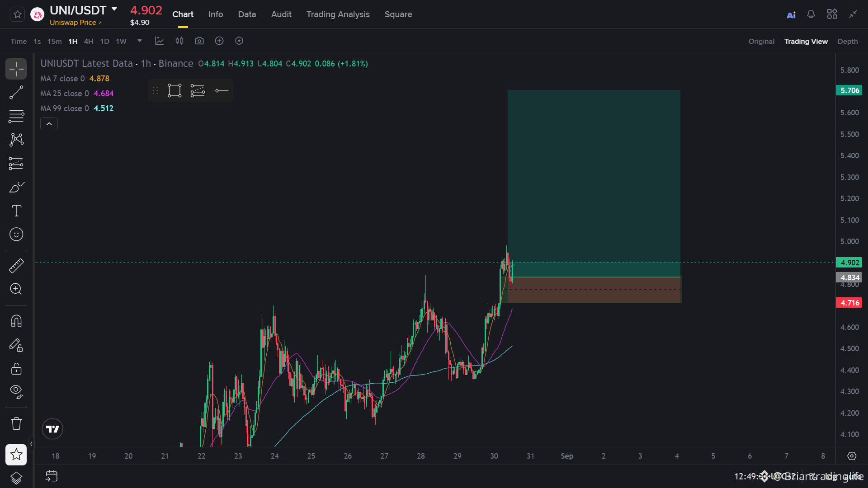Select the 1s time interval
Image resolution: width=868 pixels, height=488 pixels.
pos(37,42)
